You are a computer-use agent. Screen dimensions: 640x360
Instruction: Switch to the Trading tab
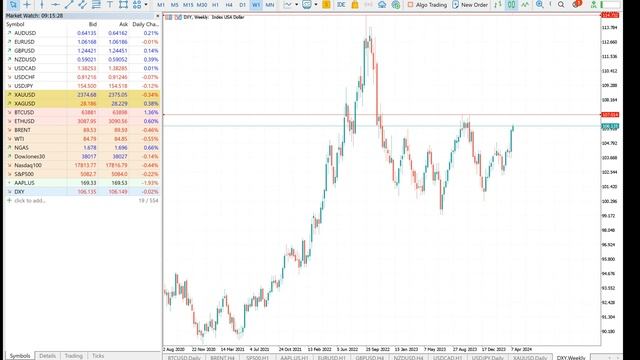click(x=73, y=356)
